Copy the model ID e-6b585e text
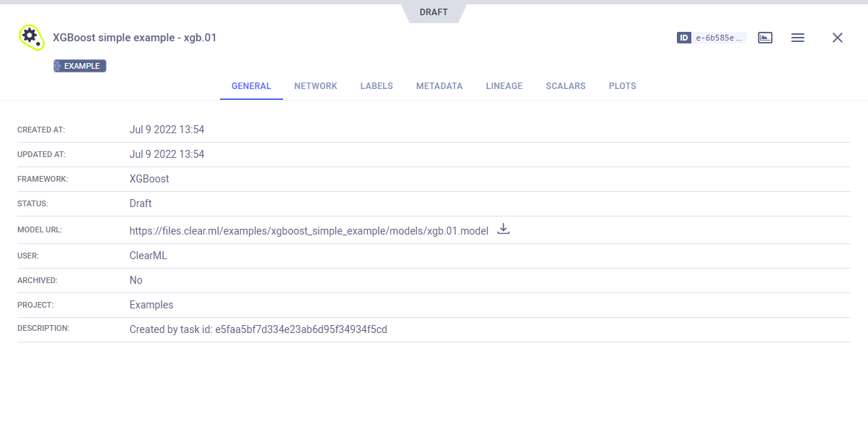This screenshot has height=438, width=868. click(719, 38)
